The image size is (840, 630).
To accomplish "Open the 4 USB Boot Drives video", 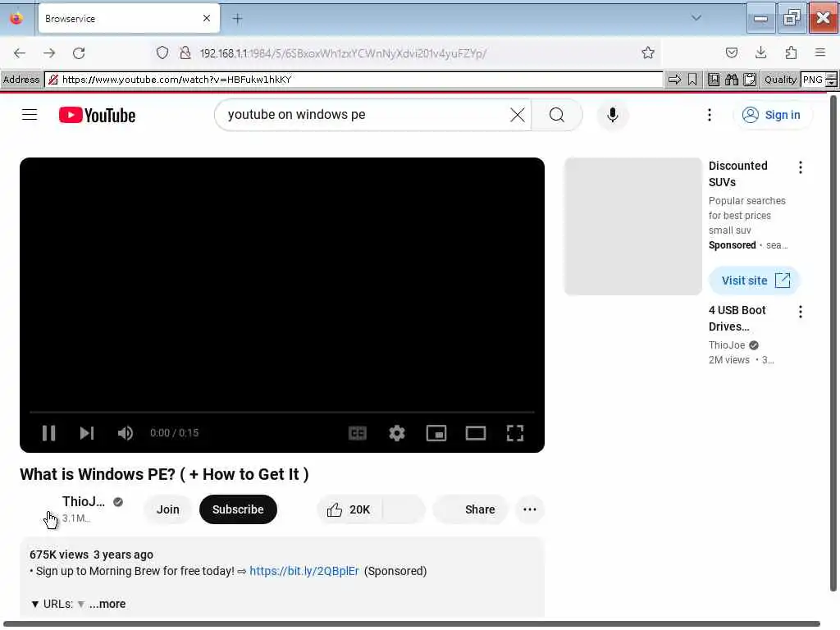I will pos(737,318).
